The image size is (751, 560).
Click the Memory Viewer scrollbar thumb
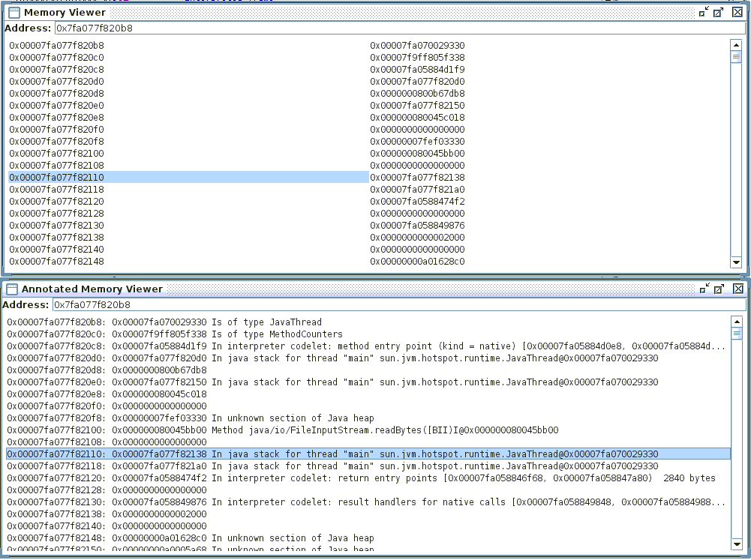[736, 57]
